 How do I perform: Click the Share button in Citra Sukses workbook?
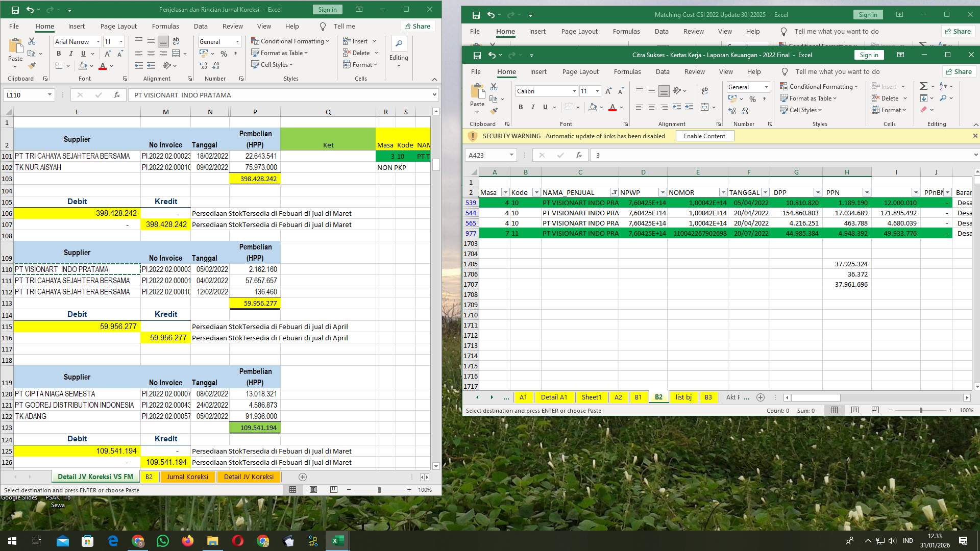coord(959,71)
